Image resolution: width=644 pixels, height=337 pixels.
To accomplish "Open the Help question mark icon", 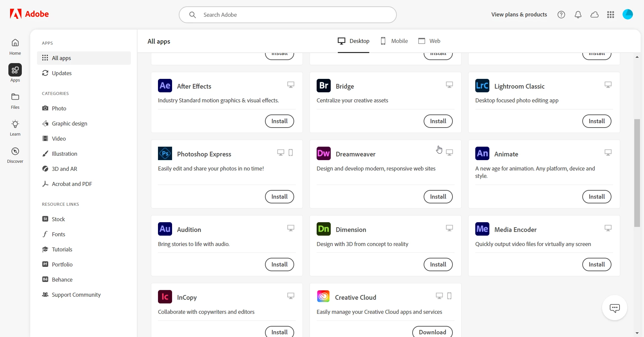I will point(561,14).
